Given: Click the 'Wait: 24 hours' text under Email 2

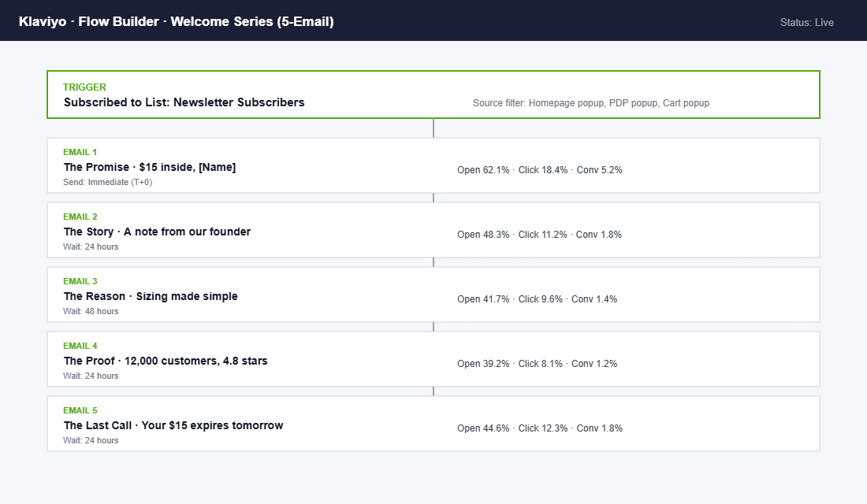Looking at the screenshot, I should click(91, 247).
